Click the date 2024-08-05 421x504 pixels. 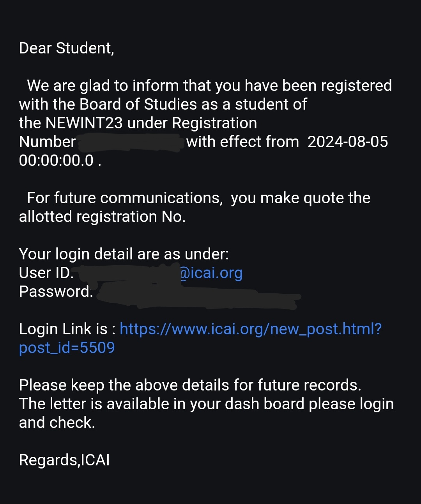click(348, 142)
